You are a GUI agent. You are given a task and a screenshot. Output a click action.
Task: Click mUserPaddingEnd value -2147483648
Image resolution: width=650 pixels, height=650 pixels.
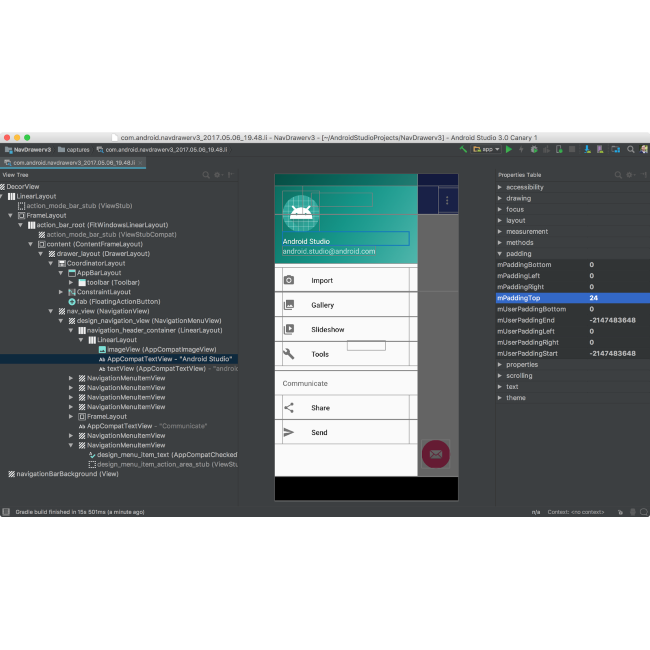tap(612, 320)
